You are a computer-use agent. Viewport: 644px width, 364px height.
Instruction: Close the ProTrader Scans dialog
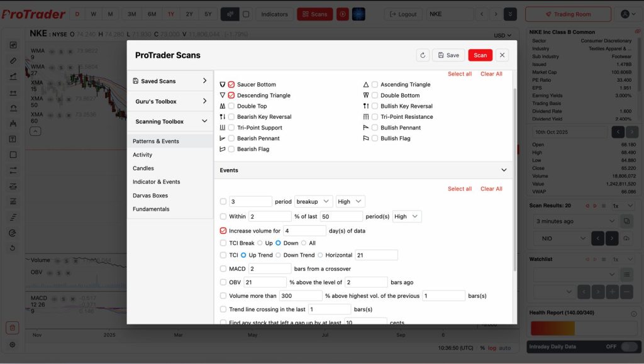[x=502, y=55]
